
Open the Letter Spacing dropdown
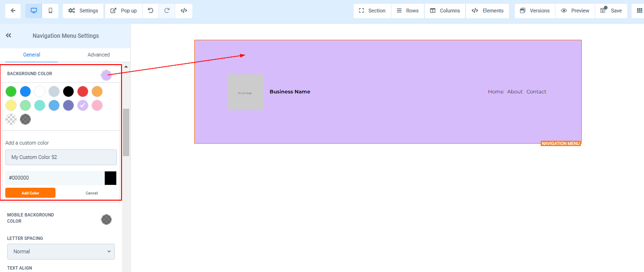tap(61, 251)
